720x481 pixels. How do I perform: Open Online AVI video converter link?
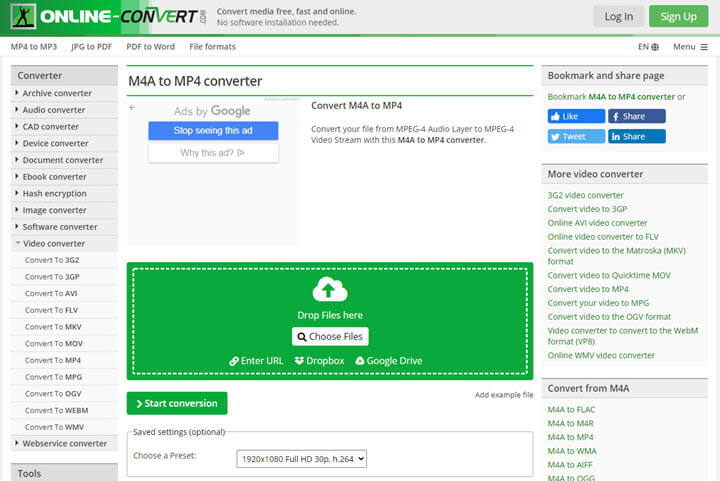[x=597, y=223]
